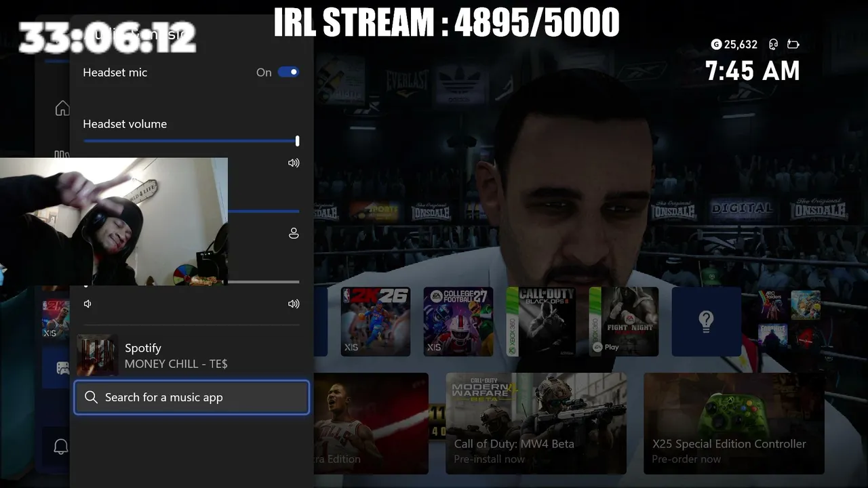The width and height of the screenshot is (868, 488).
Task: Open the Spotify album art thumbnail
Action: [98, 355]
